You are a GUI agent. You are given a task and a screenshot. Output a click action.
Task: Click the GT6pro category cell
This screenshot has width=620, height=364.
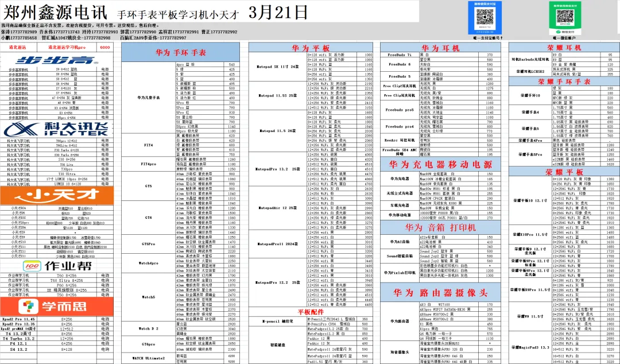click(149, 344)
